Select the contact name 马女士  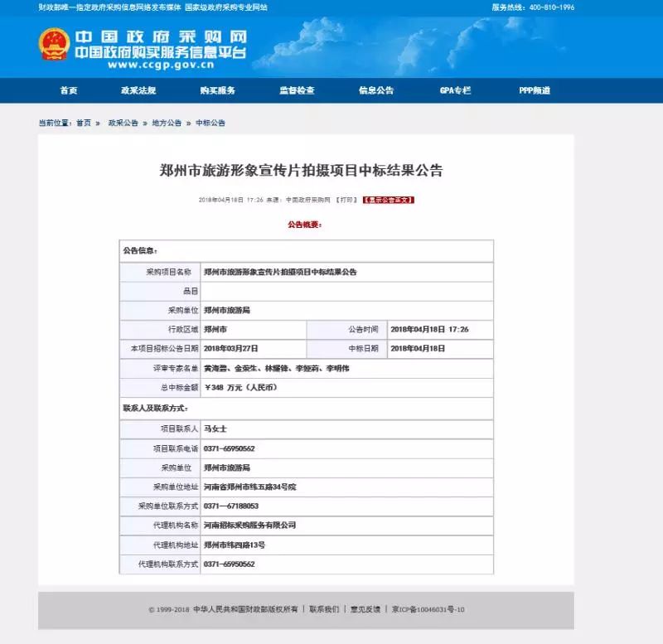(215, 429)
